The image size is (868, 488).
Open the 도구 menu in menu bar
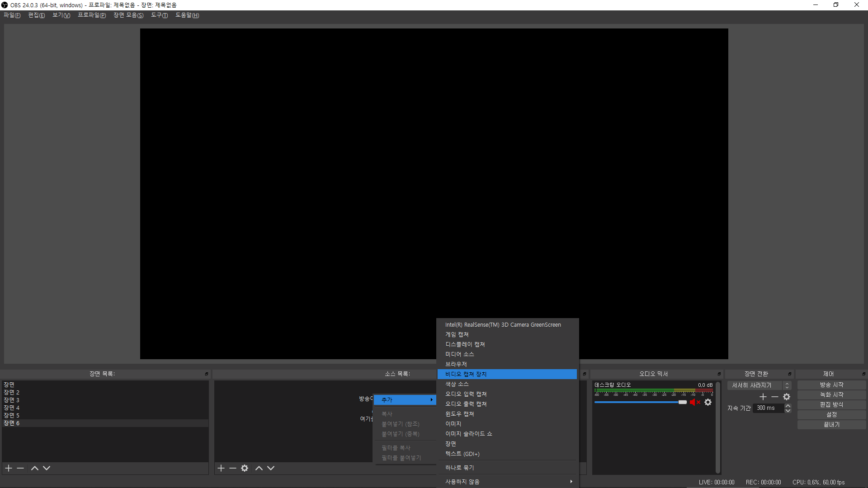click(159, 15)
